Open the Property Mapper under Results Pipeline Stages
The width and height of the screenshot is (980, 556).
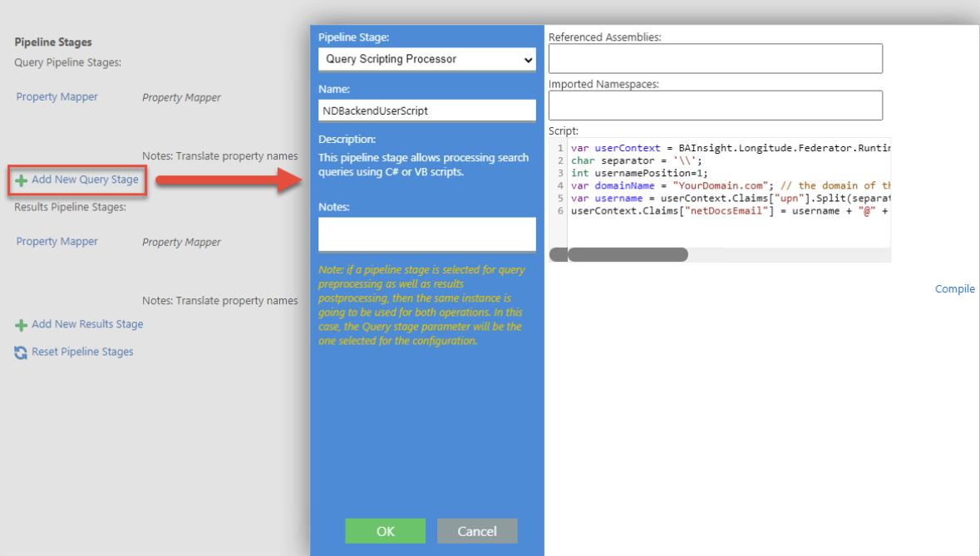(57, 242)
